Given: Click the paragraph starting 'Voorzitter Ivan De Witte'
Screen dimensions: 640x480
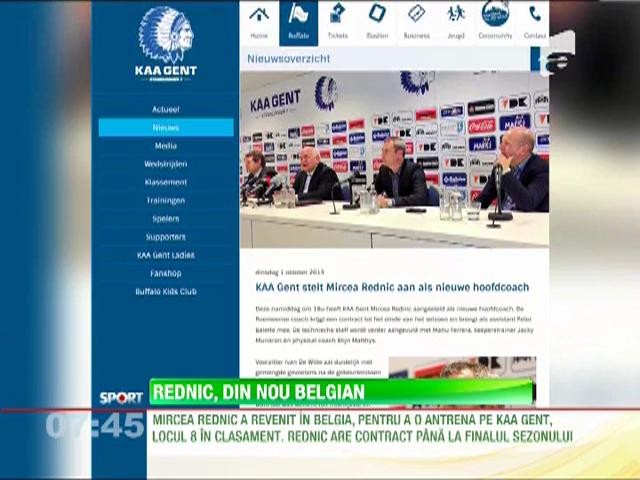Looking at the screenshot, I should point(318,367).
